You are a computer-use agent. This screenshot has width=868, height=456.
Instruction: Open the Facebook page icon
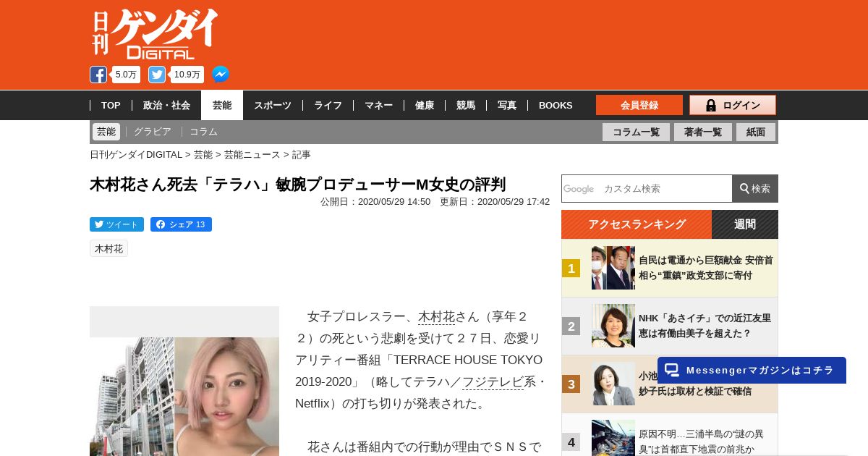[x=98, y=75]
